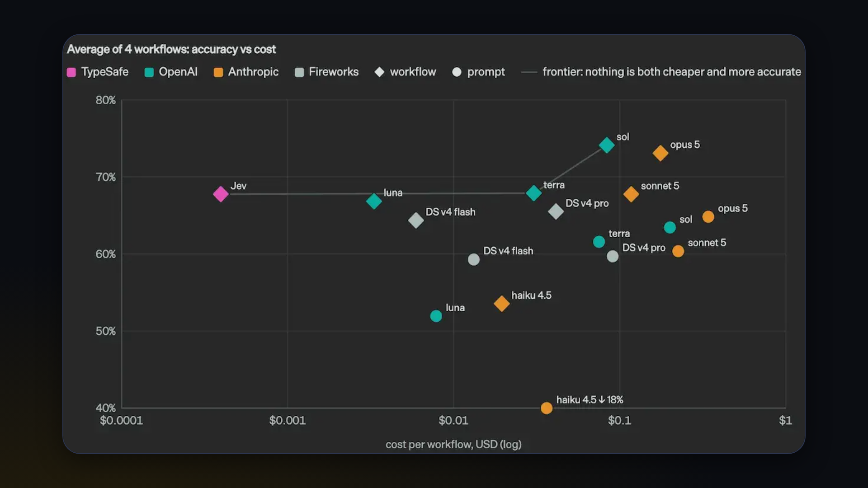Select the teal sol workflow diamond

coord(607,145)
